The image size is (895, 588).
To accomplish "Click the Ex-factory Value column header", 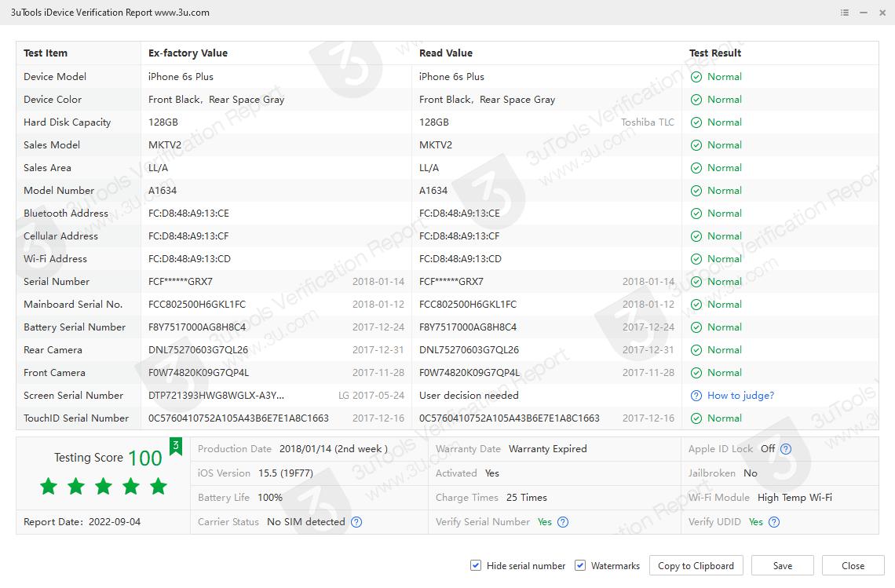I will [188, 53].
